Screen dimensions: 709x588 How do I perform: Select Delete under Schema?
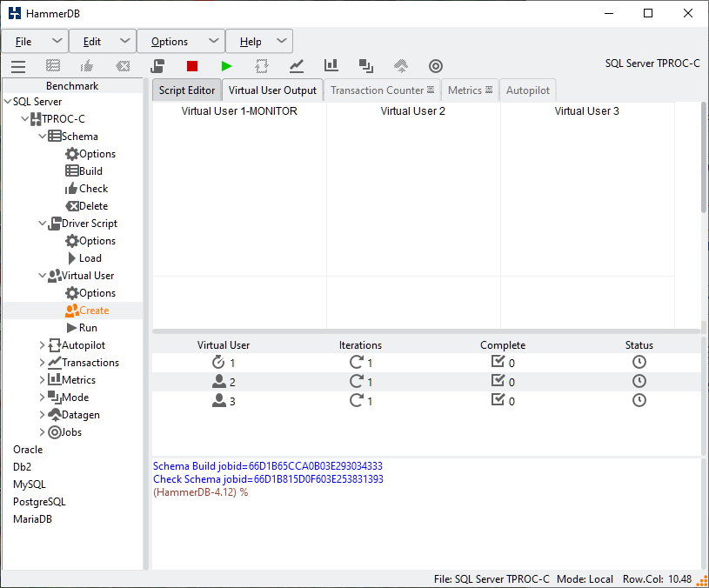pos(87,206)
